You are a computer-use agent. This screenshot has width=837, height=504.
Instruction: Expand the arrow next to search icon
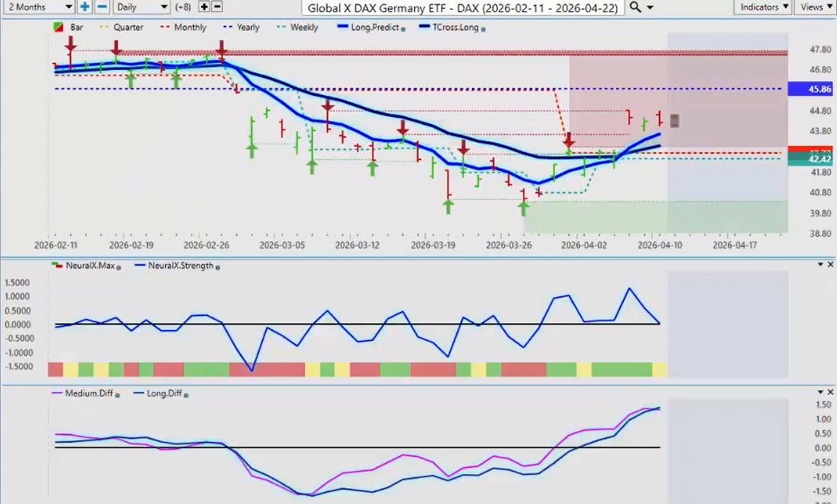(653, 7)
